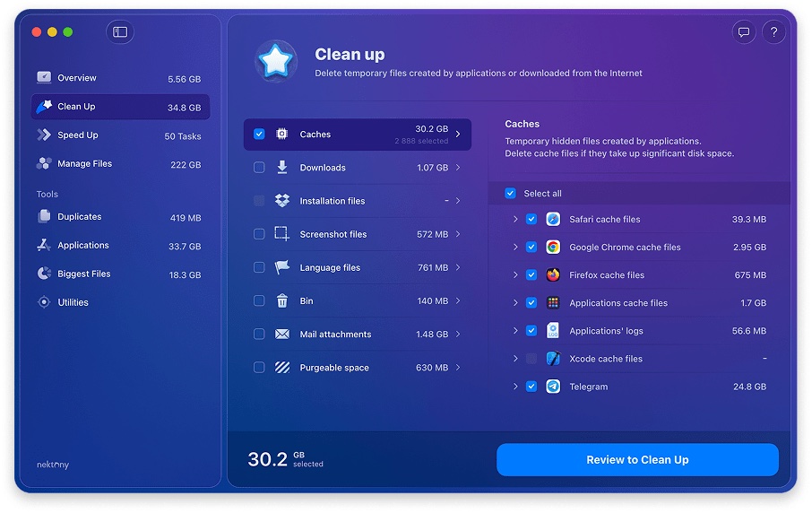Open the Overview section
The width and height of the screenshot is (812, 513).
click(x=120, y=78)
